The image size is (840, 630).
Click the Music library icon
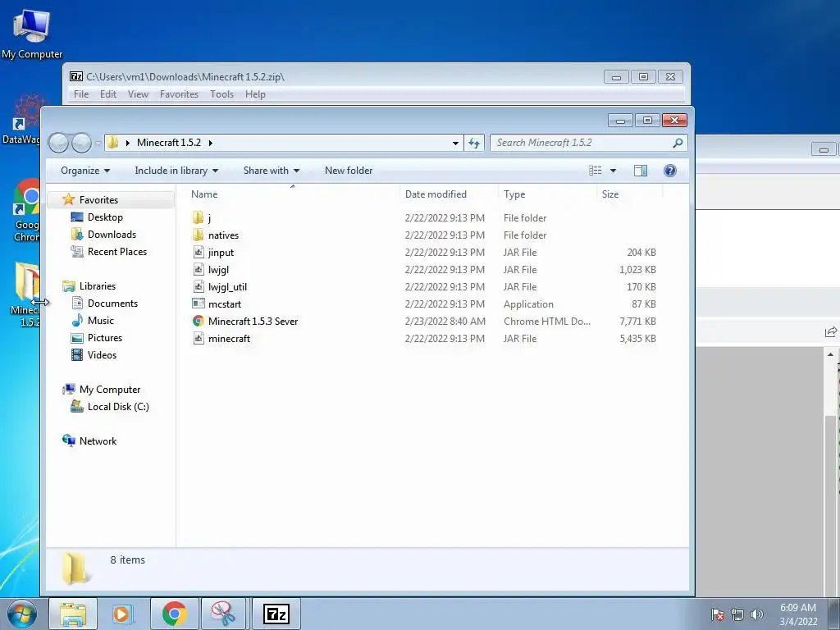77,321
